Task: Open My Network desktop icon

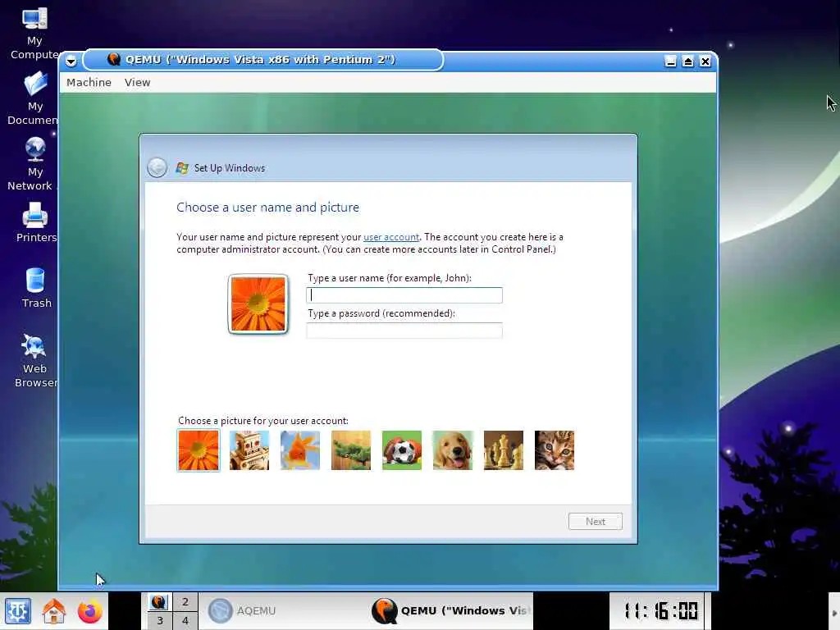Action: pos(33,164)
